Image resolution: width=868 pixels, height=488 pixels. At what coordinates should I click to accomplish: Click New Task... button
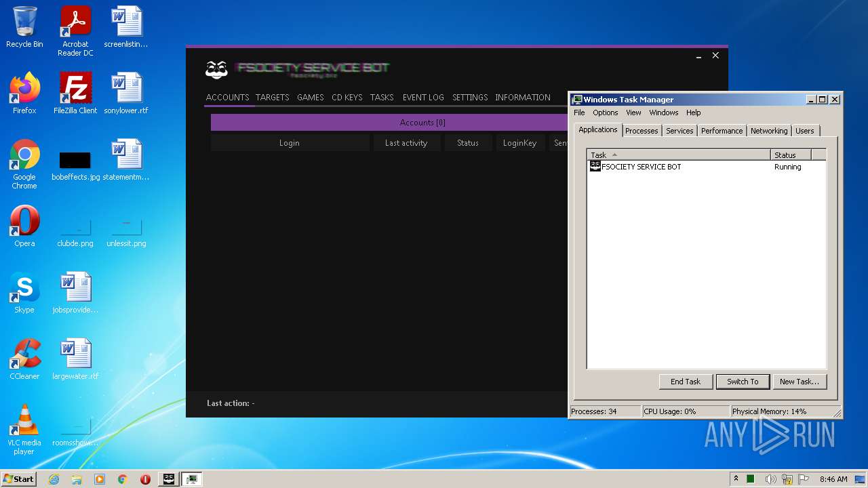point(800,382)
